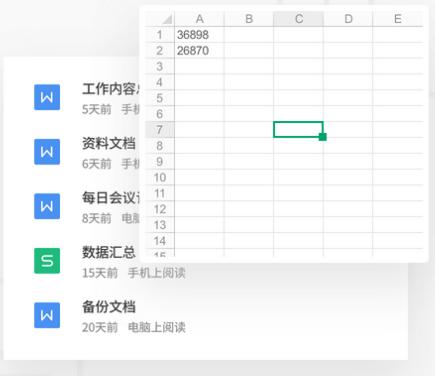This screenshot has width=435, height=376.
Task: Select row 12 header
Action: [160, 209]
